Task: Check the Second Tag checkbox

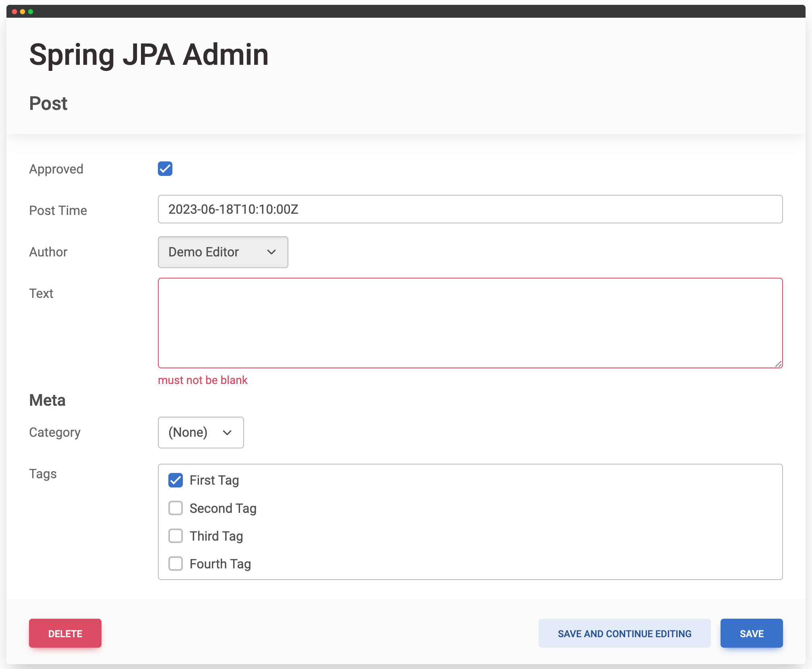Action: (176, 508)
